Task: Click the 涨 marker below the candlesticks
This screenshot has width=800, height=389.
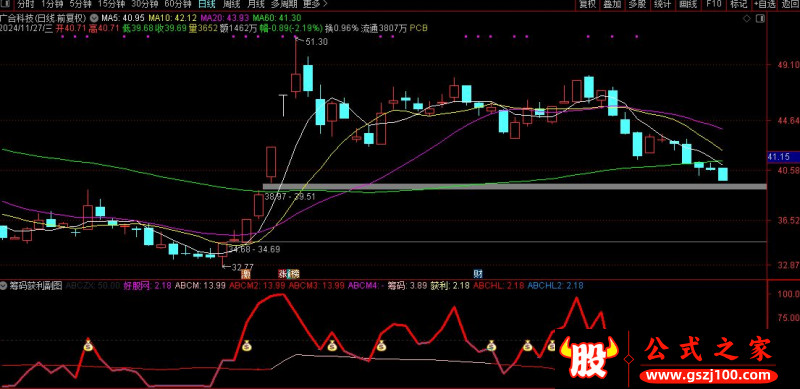Action: [283, 273]
